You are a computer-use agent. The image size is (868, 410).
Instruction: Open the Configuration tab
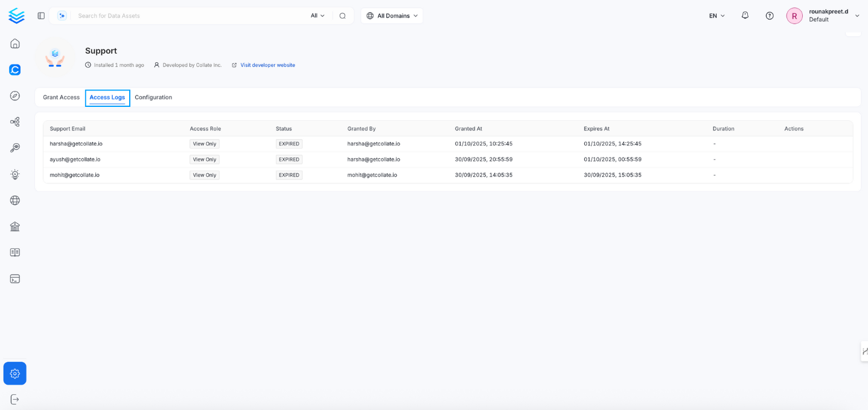pyautogui.click(x=153, y=97)
